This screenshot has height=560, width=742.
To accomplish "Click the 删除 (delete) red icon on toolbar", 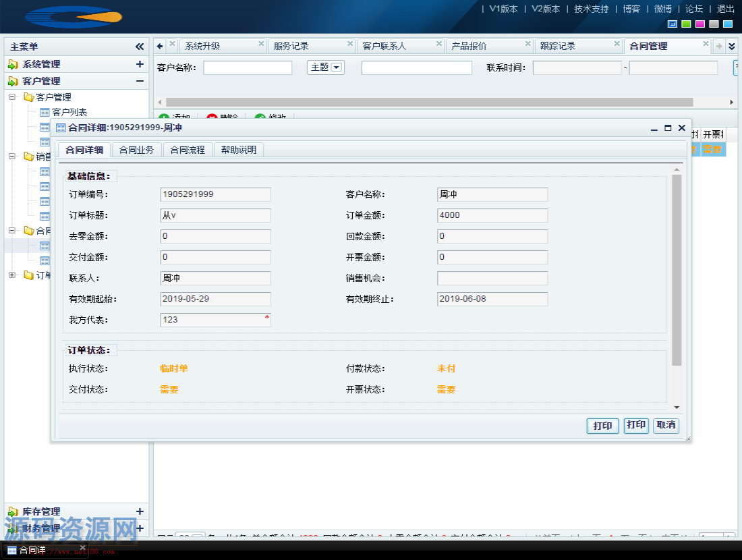I will point(212,116).
